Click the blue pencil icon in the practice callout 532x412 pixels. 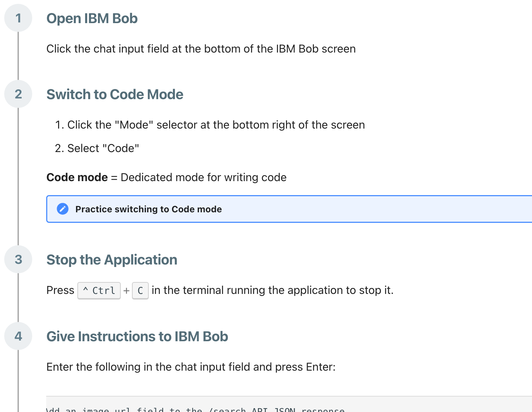coord(63,209)
